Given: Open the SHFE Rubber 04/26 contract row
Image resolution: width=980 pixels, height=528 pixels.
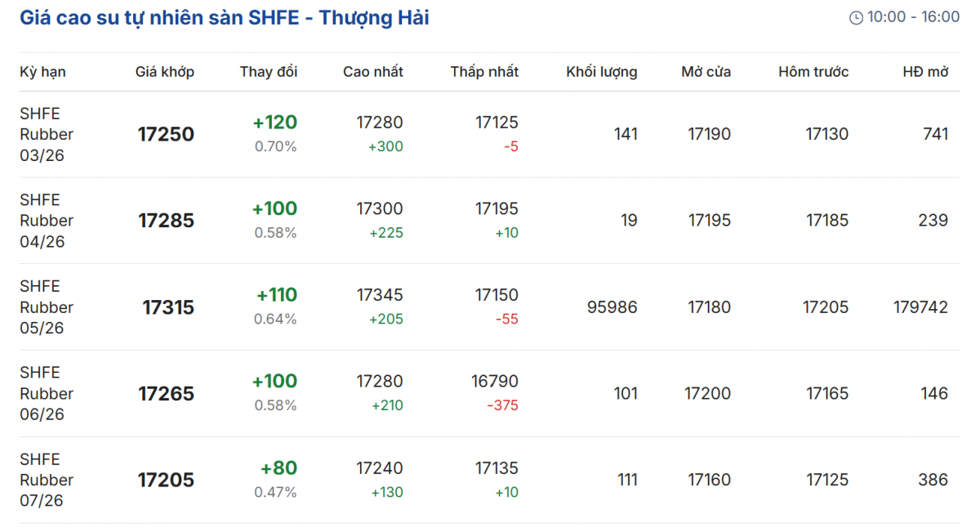Looking at the screenshot, I should pos(47,221).
